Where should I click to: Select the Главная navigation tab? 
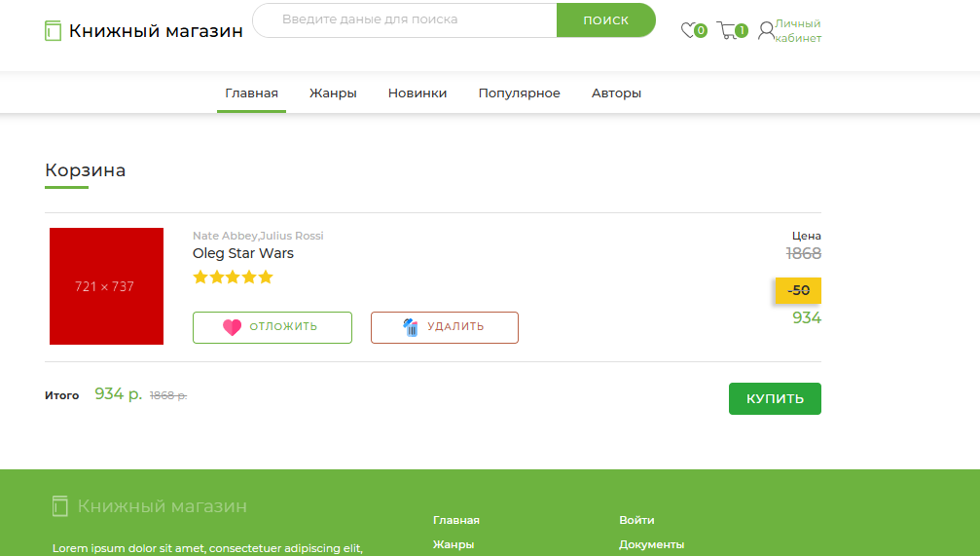[251, 93]
